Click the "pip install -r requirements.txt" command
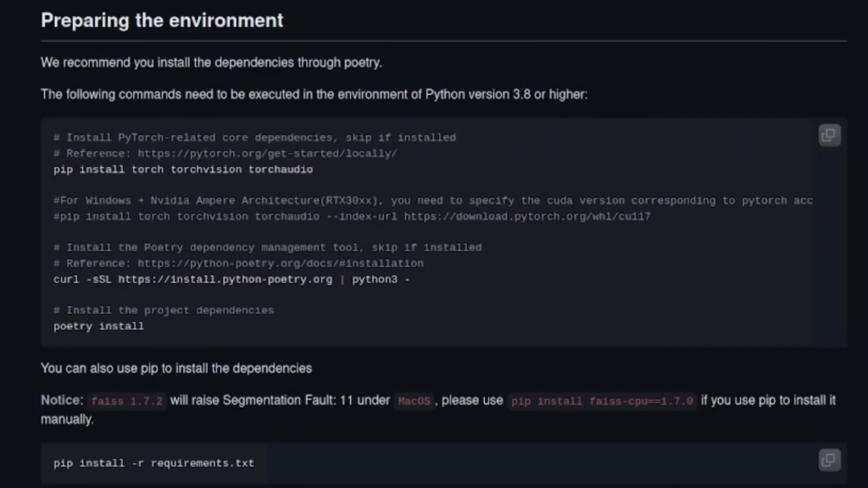 tap(153, 463)
